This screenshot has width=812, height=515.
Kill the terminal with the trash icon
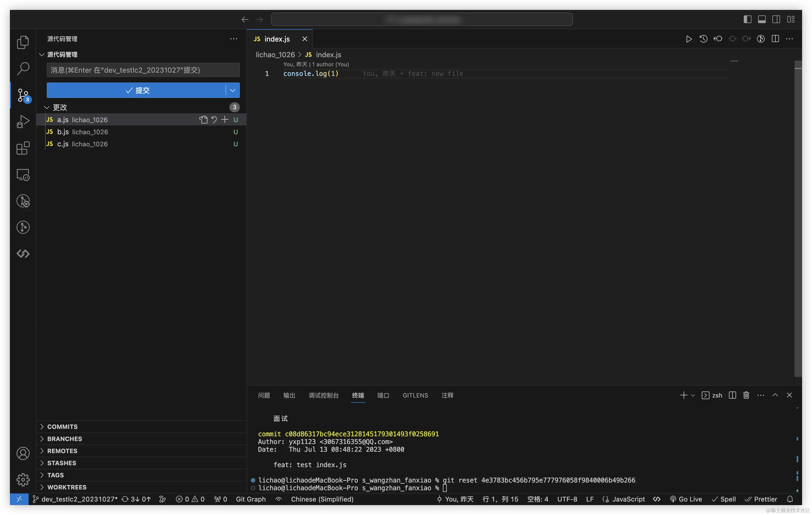point(746,395)
